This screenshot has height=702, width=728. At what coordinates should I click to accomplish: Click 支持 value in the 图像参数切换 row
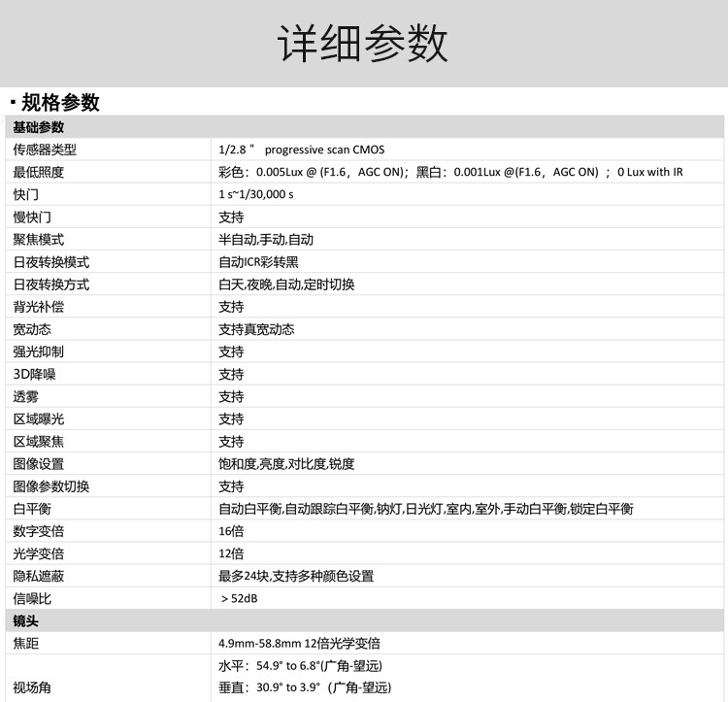pyautogui.click(x=231, y=486)
